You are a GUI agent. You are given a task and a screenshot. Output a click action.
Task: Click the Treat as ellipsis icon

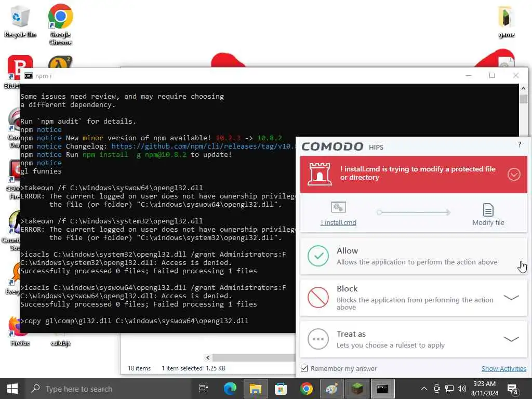tap(318, 339)
